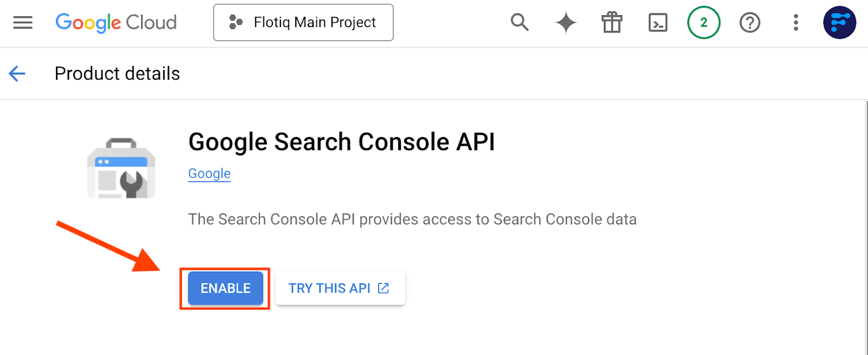Activate the Cloud Shell terminal icon

pyautogui.click(x=658, y=23)
